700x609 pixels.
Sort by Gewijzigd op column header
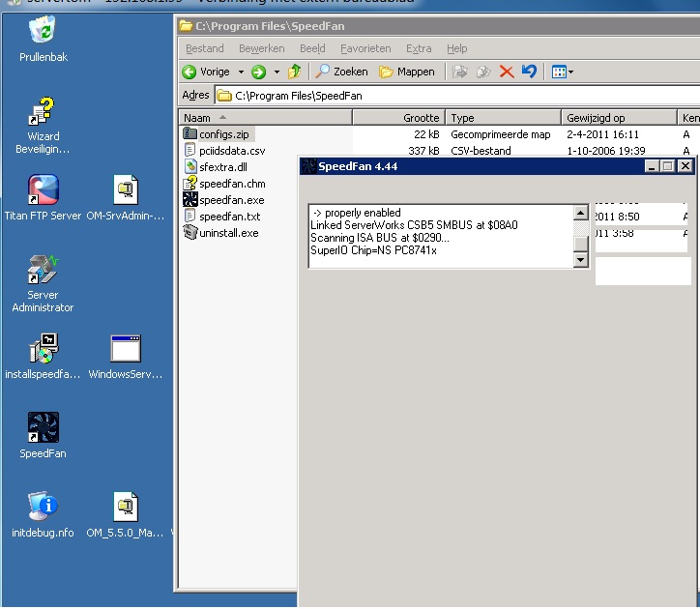pyautogui.click(x=619, y=118)
